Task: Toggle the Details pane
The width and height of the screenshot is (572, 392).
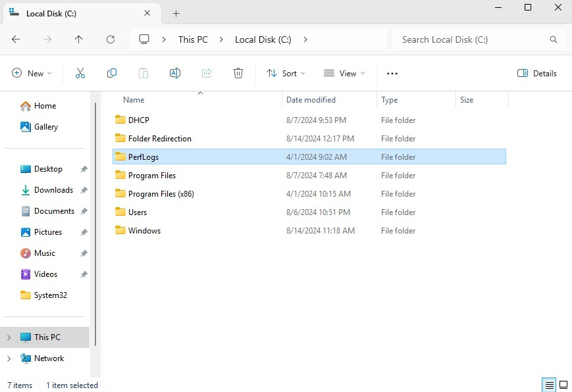Action: point(537,73)
